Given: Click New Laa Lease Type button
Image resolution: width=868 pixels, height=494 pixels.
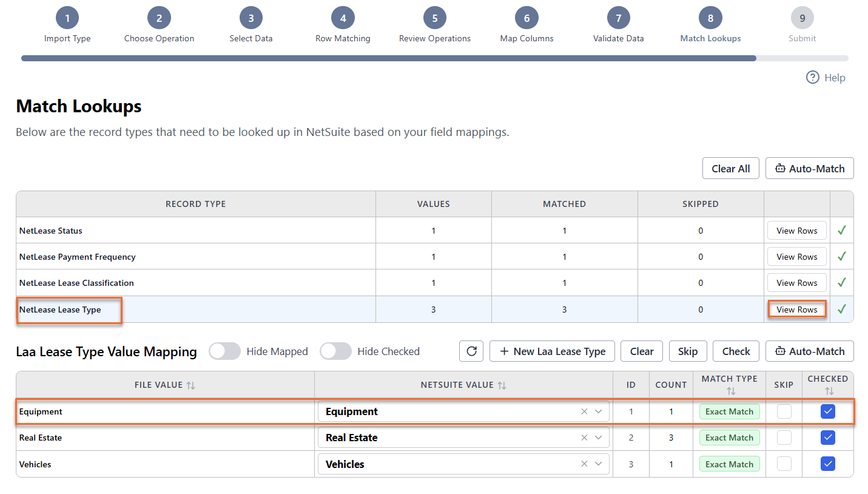Looking at the screenshot, I should pyautogui.click(x=552, y=351).
